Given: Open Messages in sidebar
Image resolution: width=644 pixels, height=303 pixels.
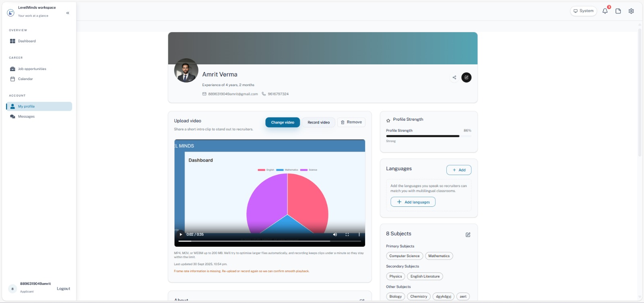Looking at the screenshot, I should click(x=39, y=116).
